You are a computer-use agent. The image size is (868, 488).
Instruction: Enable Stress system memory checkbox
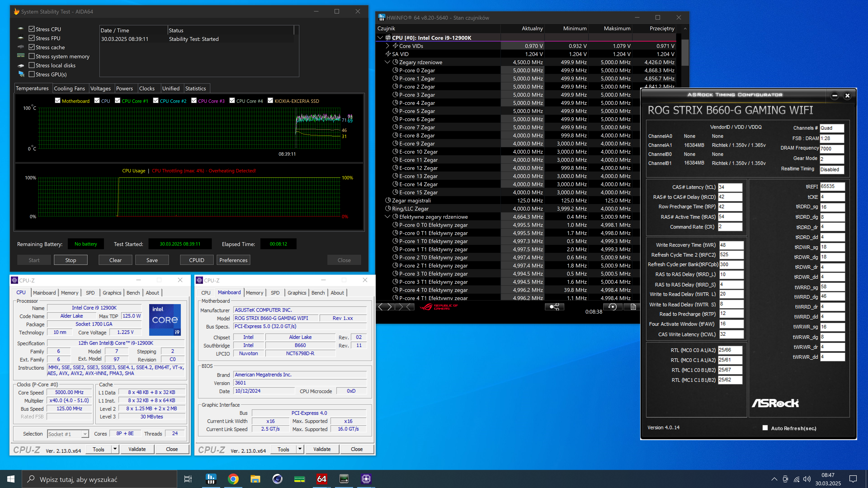[32, 56]
